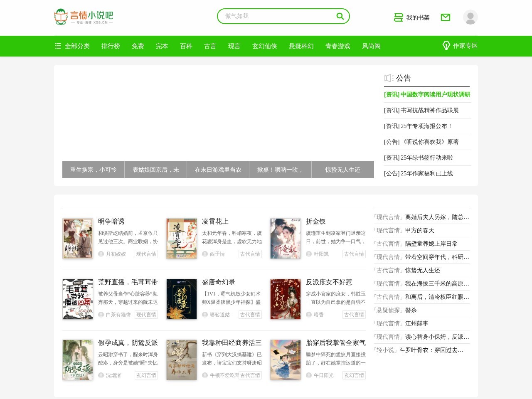Click the speaker icon beside 公告
532x399 pixels.
(x=389, y=78)
